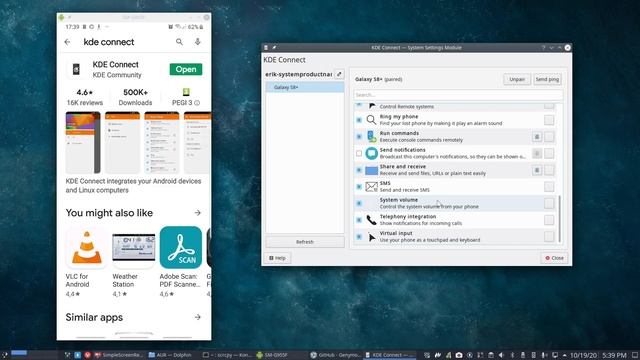Click the Send ping button

tap(547, 79)
